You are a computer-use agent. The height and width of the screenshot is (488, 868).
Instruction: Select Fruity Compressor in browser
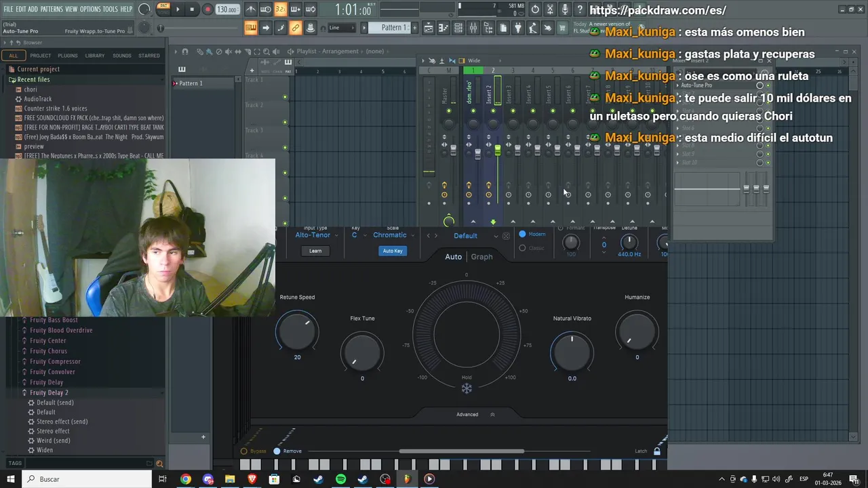[55, 362]
